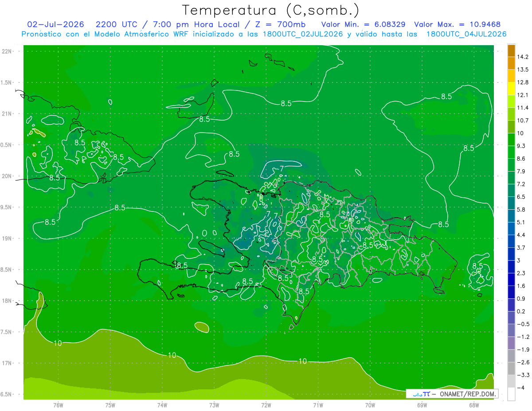Screen dimensions: 532x411
Task: Click the 1.5N latitude axis label
Action: [6, 82]
